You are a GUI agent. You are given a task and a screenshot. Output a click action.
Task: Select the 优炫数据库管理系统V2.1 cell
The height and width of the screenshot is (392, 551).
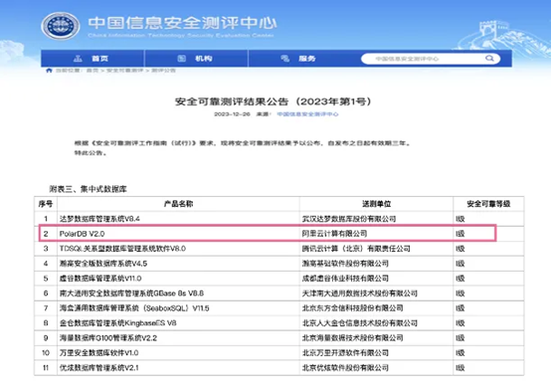[178, 368]
